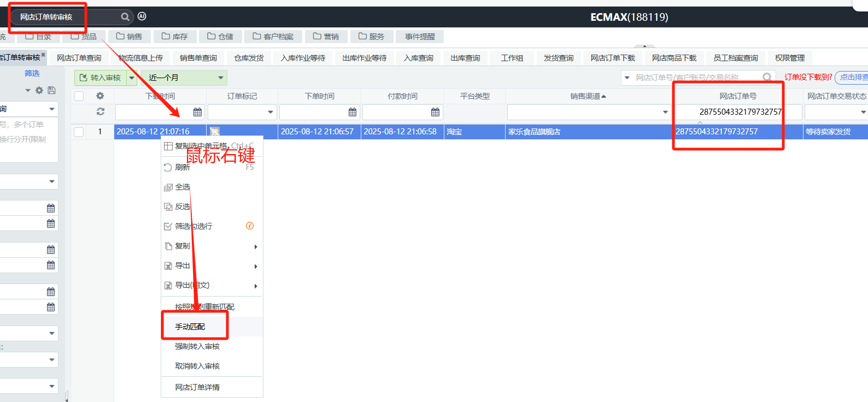Viewport: 868px width, 402px height.
Task: Click the sidebar filter settings gear icon
Action: coord(39,90)
